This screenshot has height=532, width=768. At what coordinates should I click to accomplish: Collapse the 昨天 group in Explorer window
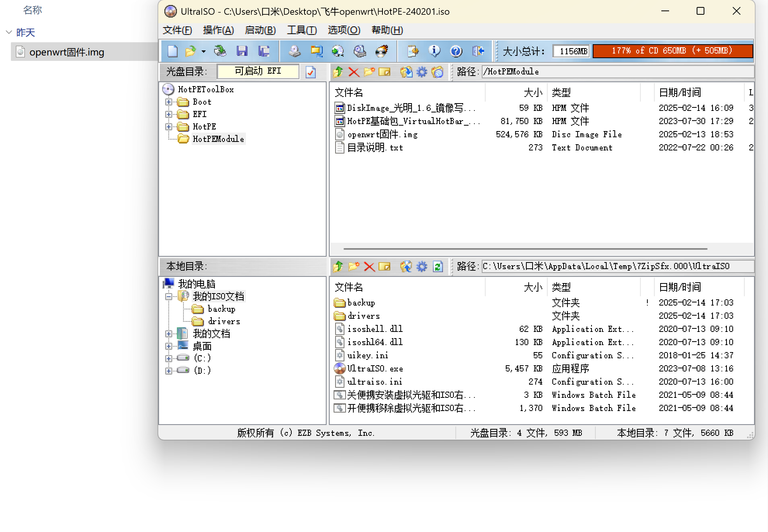9,32
